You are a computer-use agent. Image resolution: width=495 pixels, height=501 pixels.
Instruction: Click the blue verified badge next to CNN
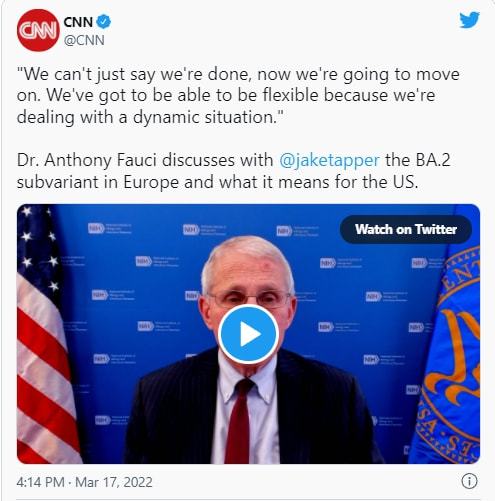click(104, 22)
